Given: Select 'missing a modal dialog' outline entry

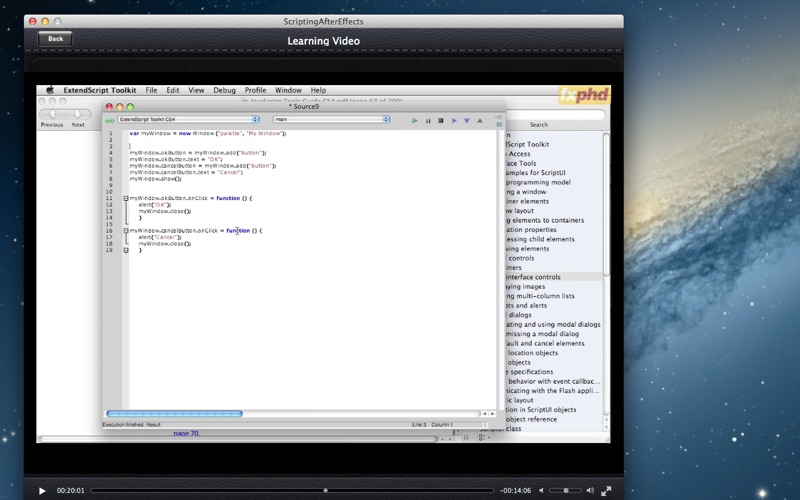Looking at the screenshot, I should [x=542, y=334].
